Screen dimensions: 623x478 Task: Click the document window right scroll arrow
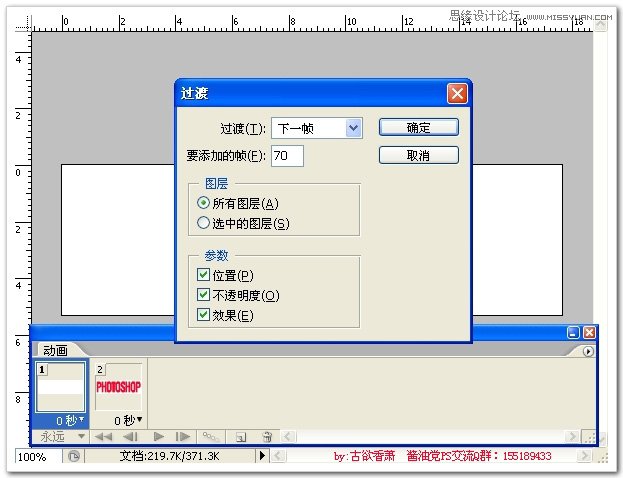584,455
